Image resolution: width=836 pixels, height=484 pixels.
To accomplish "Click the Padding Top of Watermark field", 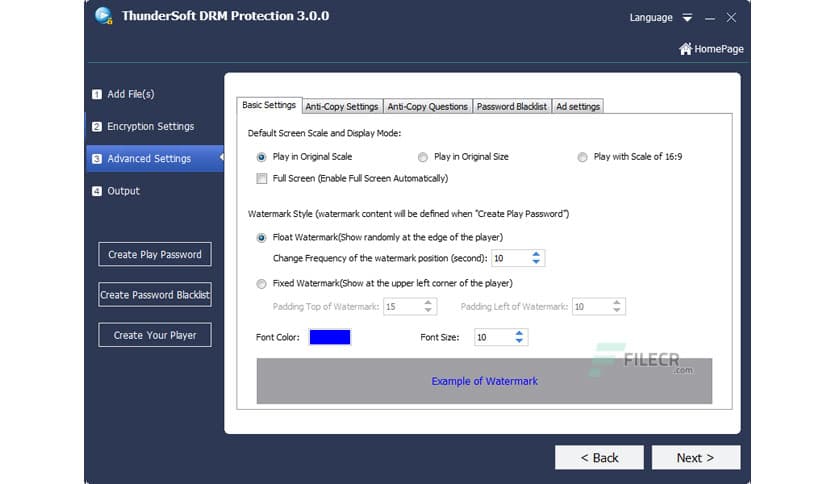I will point(403,306).
